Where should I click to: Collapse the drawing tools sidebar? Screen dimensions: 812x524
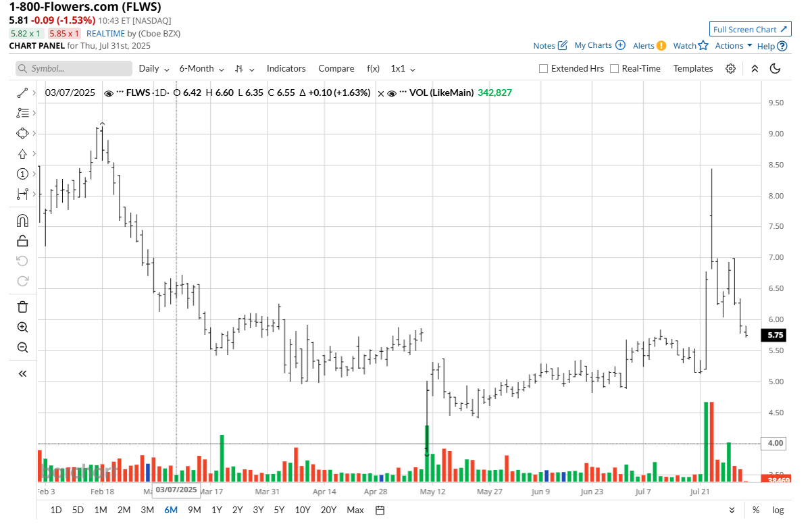22,373
